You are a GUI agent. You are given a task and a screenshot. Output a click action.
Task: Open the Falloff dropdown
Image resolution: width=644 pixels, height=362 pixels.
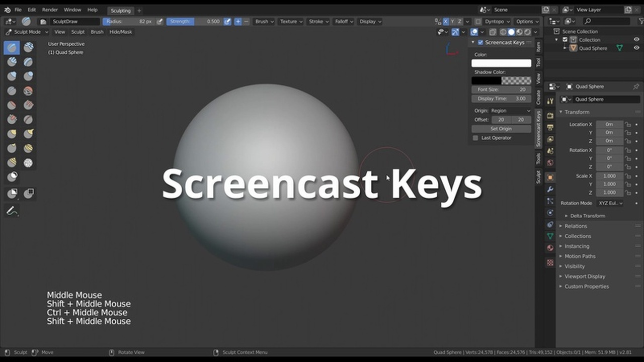(344, 22)
